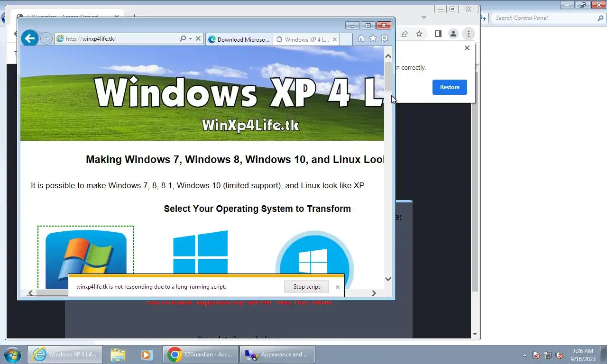
Task: Open Chrome's tab search chevron
Action: tap(423, 16)
